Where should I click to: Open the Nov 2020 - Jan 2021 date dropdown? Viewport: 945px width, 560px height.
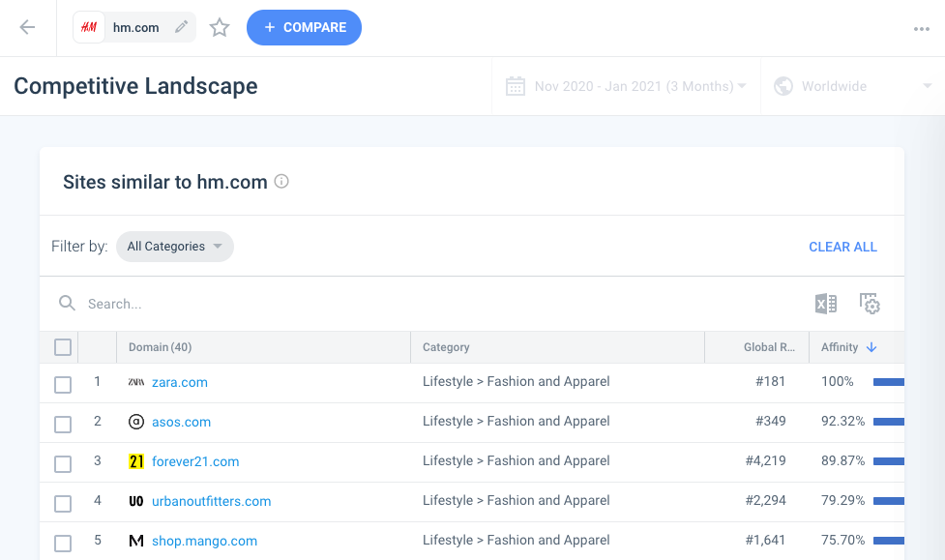point(626,86)
